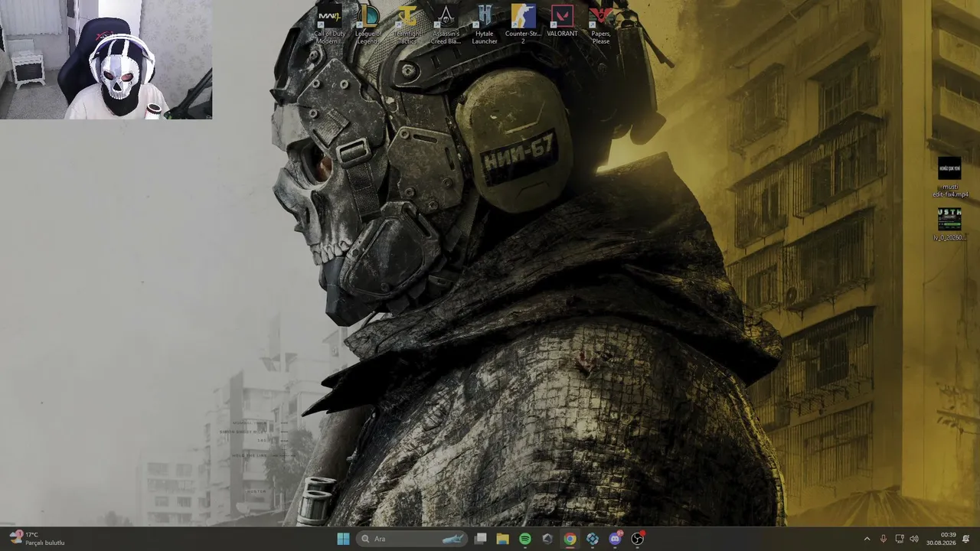Select the Papers, Please desktop shortcut
The width and height of the screenshot is (980, 551).
tap(601, 24)
